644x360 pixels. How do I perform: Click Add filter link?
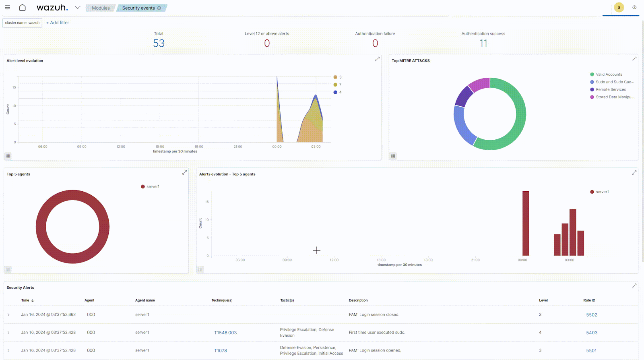tap(58, 23)
